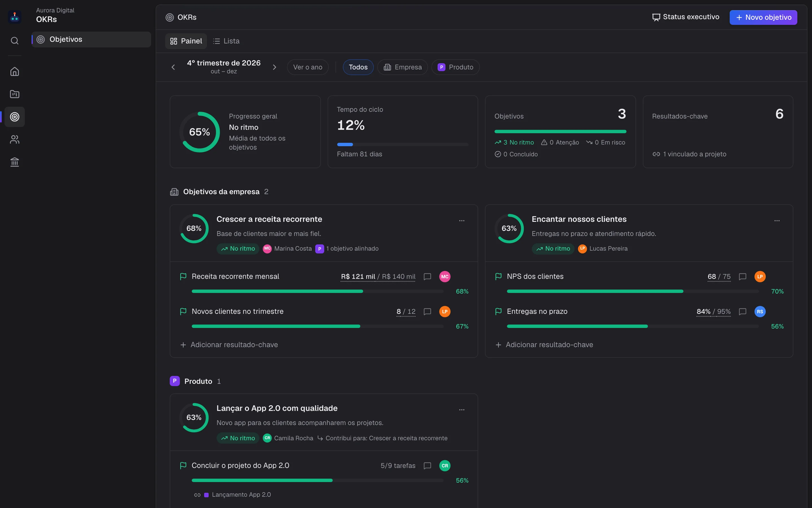Image resolution: width=812 pixels, height=508 pixels.
Task: Open comments for Entregas no prazo
Action: pyautogui.click(x=743, y=312)
